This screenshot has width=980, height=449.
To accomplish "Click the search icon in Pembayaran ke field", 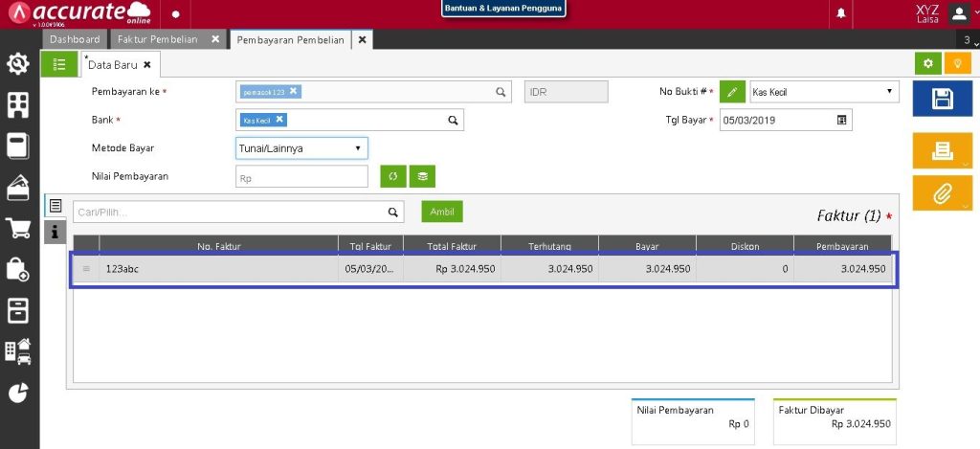I will 501,92.
